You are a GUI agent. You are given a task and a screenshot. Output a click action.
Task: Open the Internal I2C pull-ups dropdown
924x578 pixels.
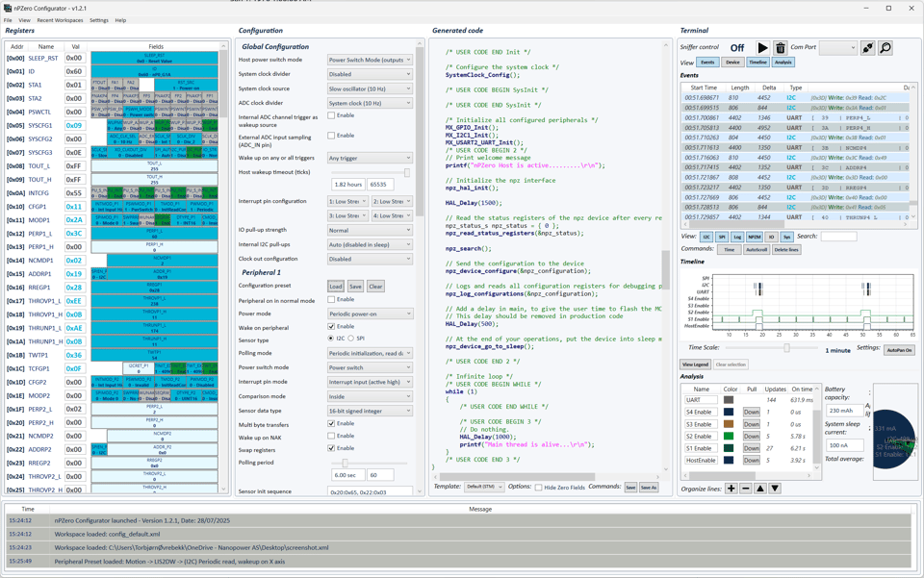370,244
